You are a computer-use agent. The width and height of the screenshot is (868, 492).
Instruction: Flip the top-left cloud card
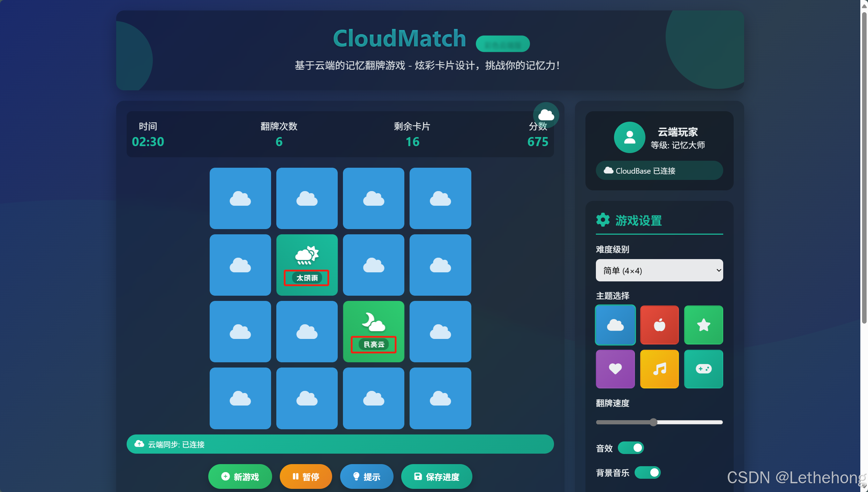coord(240,198)
